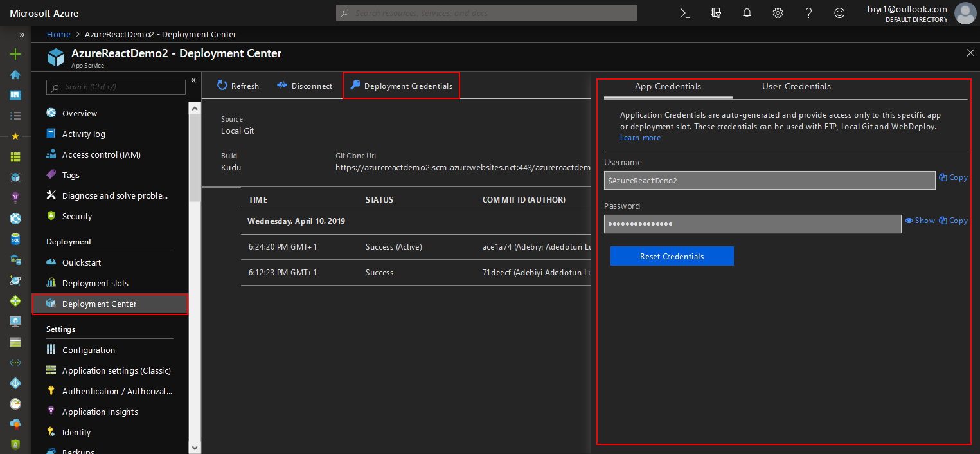
Task: Open All resources grid icon
Action: [15, 157]
